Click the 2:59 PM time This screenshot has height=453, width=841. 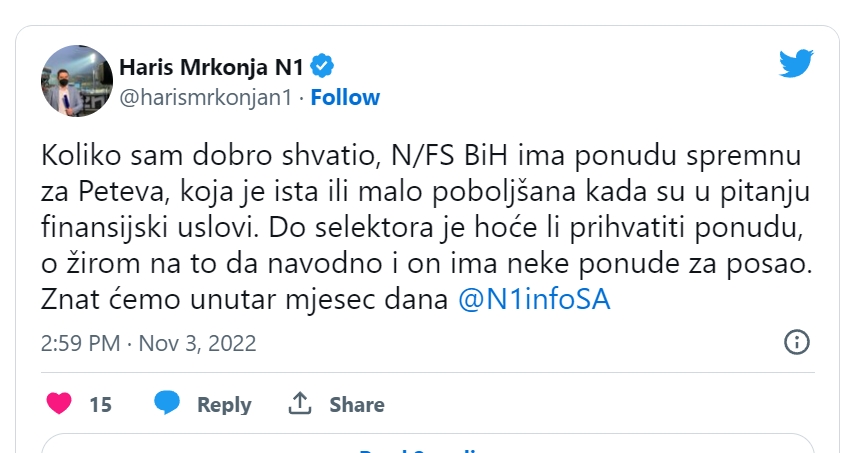(79, 343)
